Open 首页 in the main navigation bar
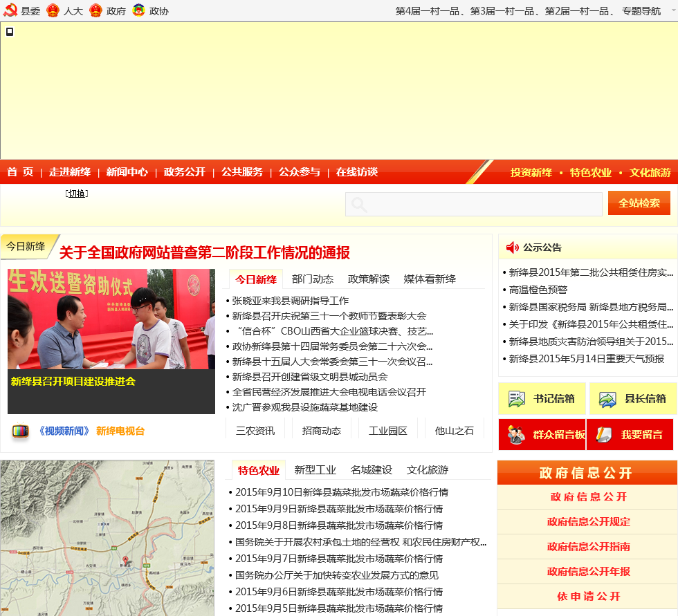Image resolution: width=678 pixels, height=616 pixels. click(20, 172)
